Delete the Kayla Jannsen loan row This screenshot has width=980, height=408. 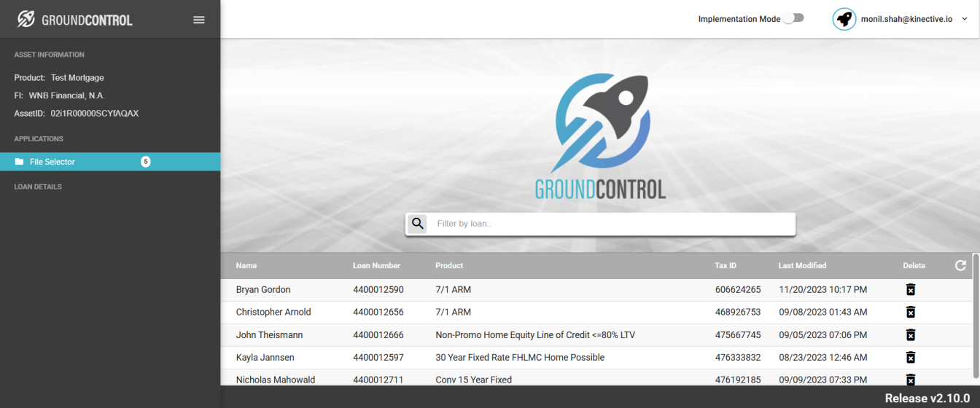pos(910,357)
